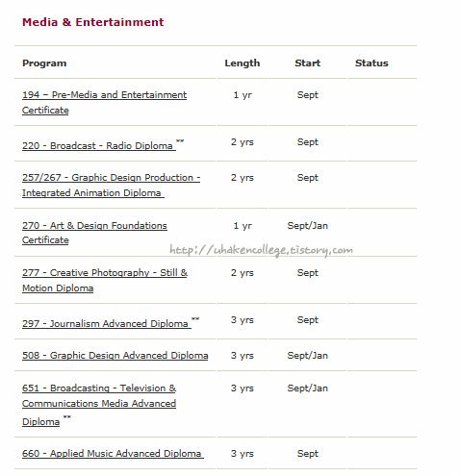Select '1 yr' length for program 194

243,95
